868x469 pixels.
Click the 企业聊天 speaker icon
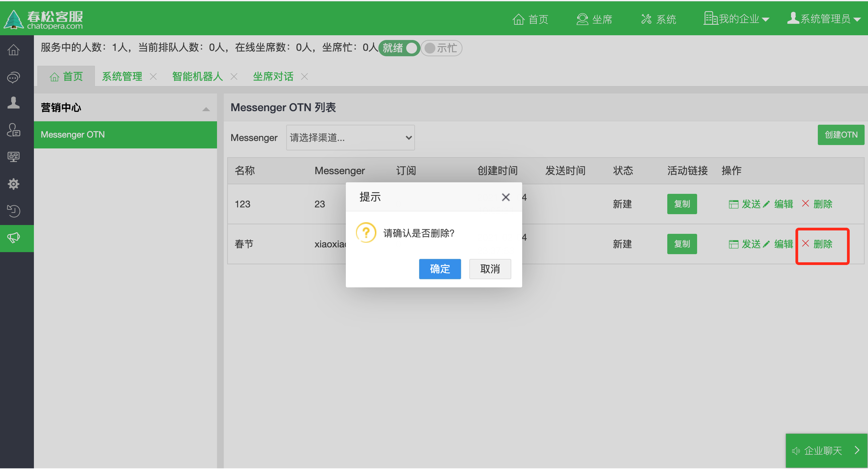click(795, 451)
